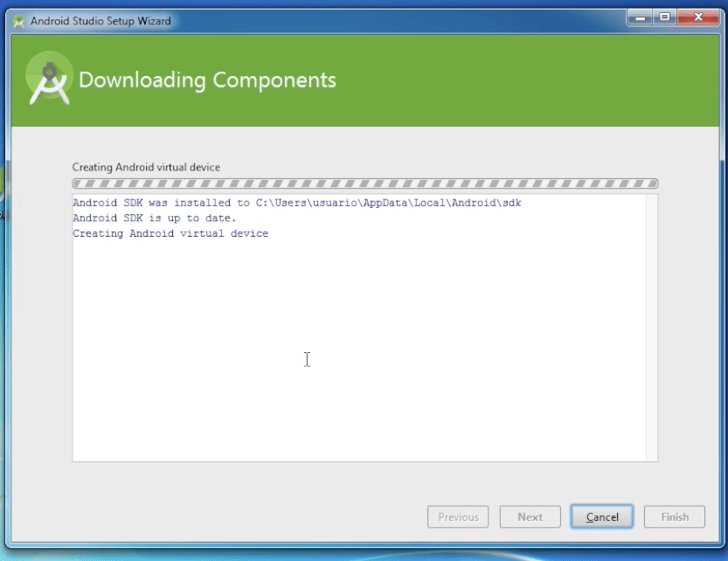The width and height of the screenshot is (728, 561).
Task: Close the Android Studio Setup Wizard
Action: (698, 17)
